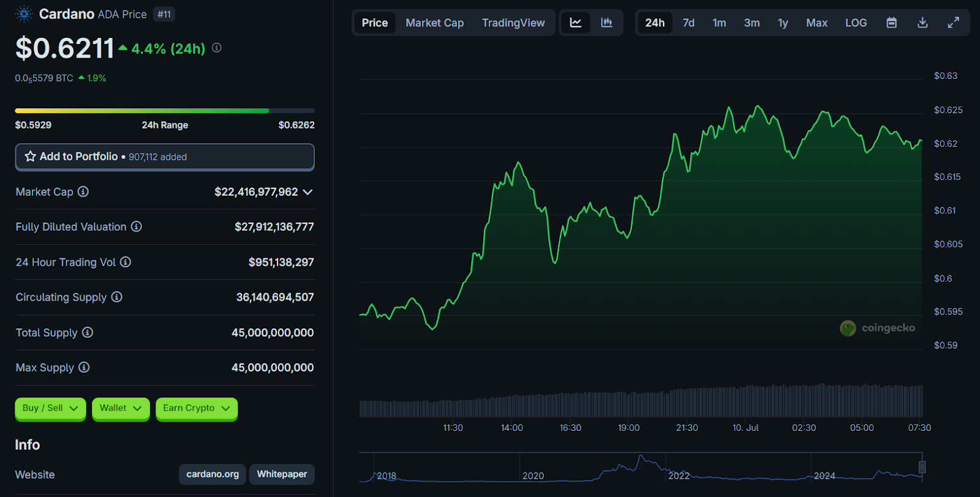This screenshot has width=980, height=497.
Task: Click the 2022 area in history navigator
Action: tap(679, 476)
